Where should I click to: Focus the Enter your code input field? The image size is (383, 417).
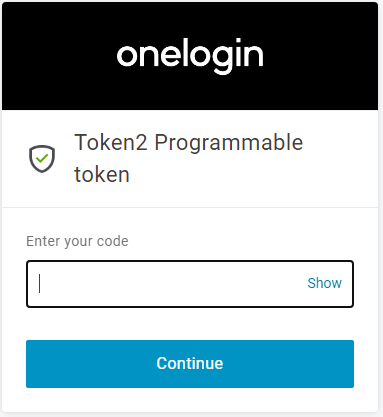tap(190, 284)
